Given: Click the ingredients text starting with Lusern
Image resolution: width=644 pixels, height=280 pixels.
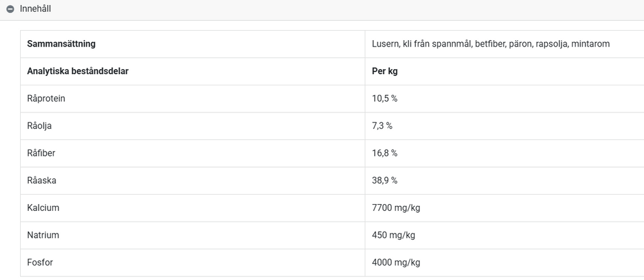Looking at the screenshot, I should (491, 44).
